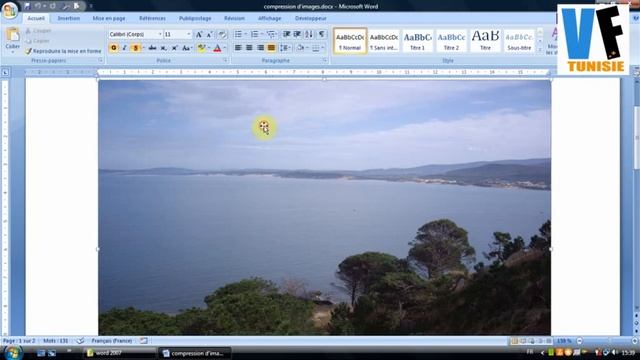Click the zoom out minus button
Viewport: 640px width, 360px height.
coord(579,341)
